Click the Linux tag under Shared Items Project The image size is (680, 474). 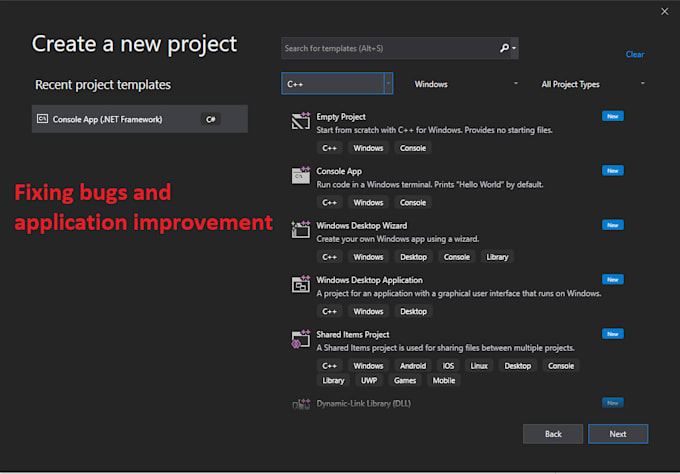479,366
